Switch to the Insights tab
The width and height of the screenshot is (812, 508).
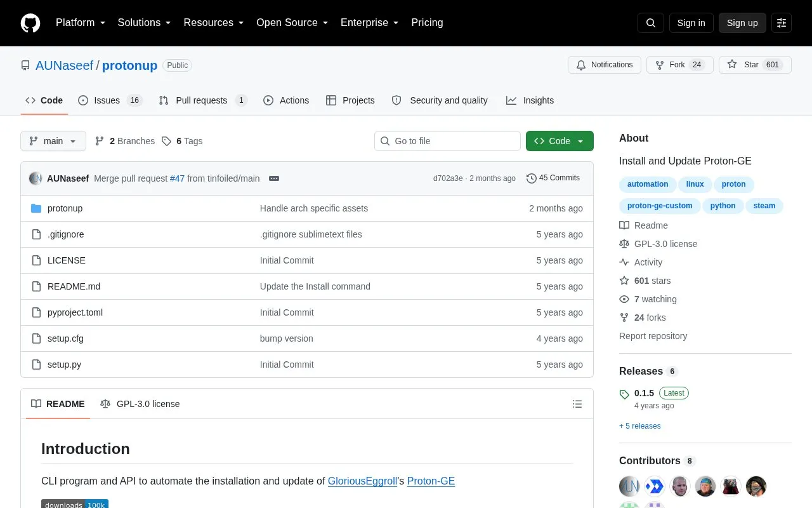530,100
